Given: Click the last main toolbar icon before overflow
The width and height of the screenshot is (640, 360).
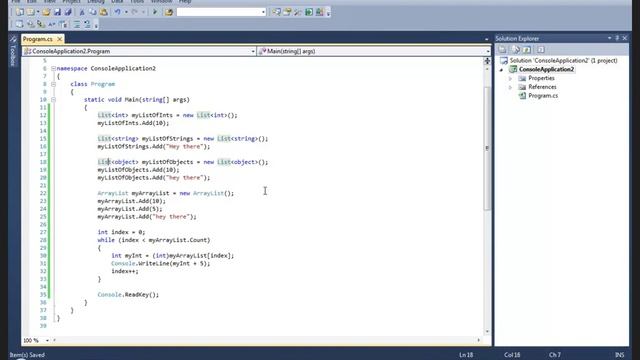Looking at the screenshot, I should 320,12.
